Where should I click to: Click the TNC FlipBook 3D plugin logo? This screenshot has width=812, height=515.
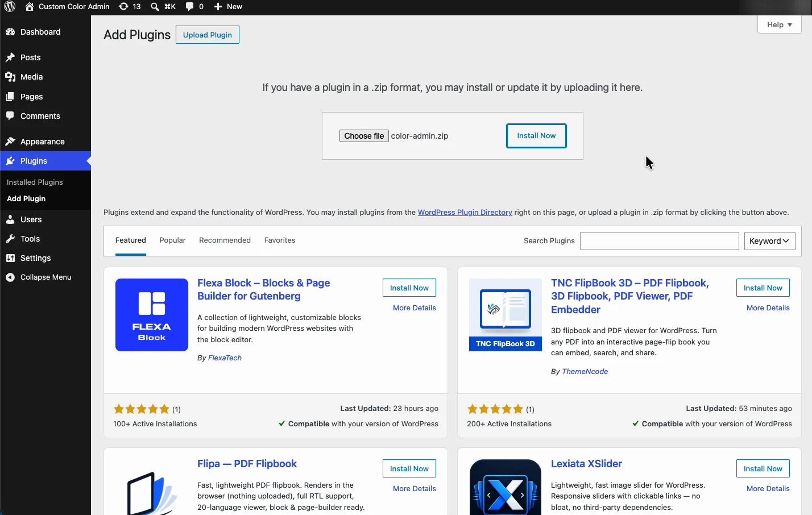coord(506,315)
